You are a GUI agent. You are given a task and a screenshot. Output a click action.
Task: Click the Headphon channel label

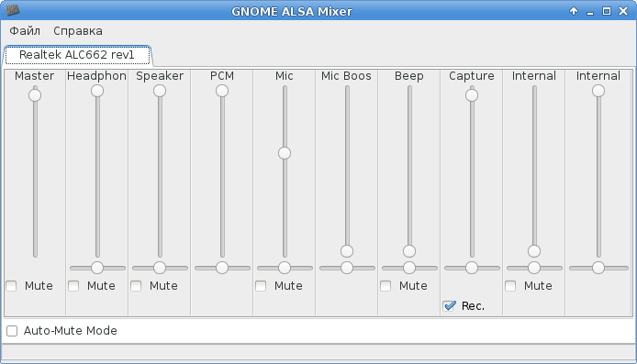[96, 76]
